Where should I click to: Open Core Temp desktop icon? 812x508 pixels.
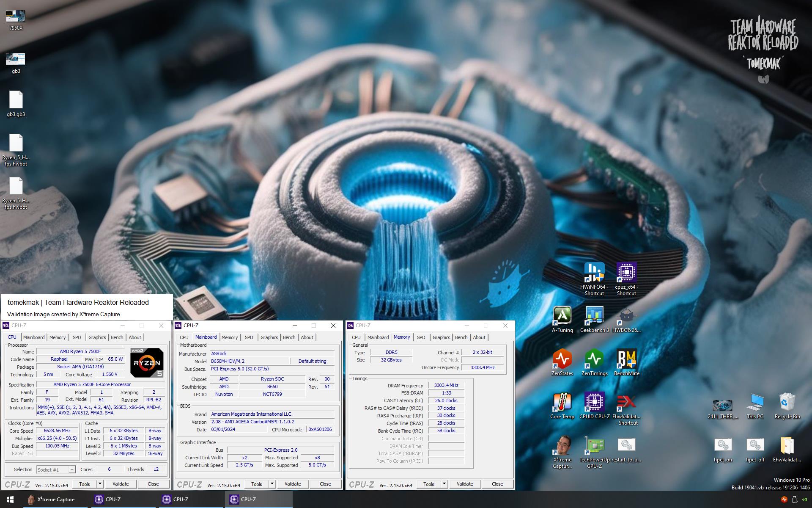point(562,405)
